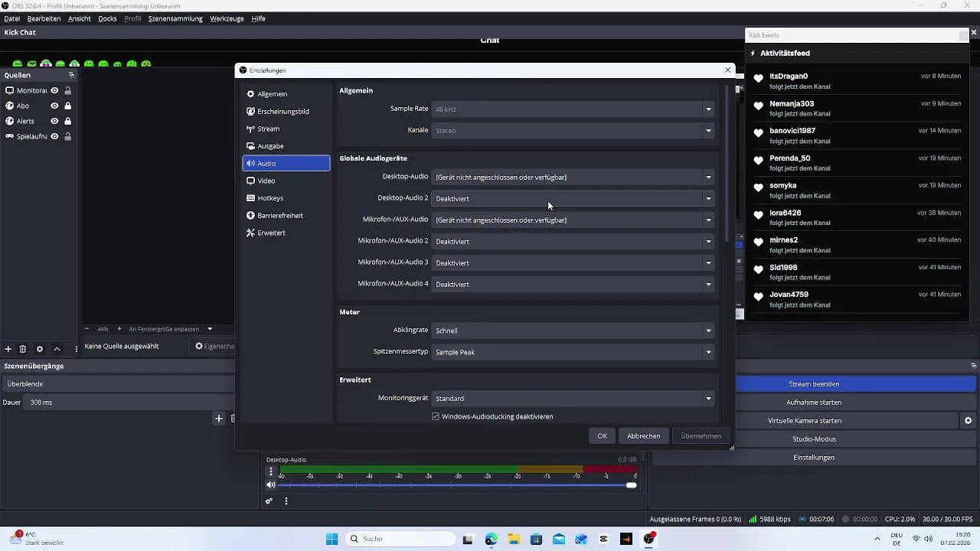Move source up with arrow icon in Quellen
The image size is (980, 551).
tap(57, 349)
